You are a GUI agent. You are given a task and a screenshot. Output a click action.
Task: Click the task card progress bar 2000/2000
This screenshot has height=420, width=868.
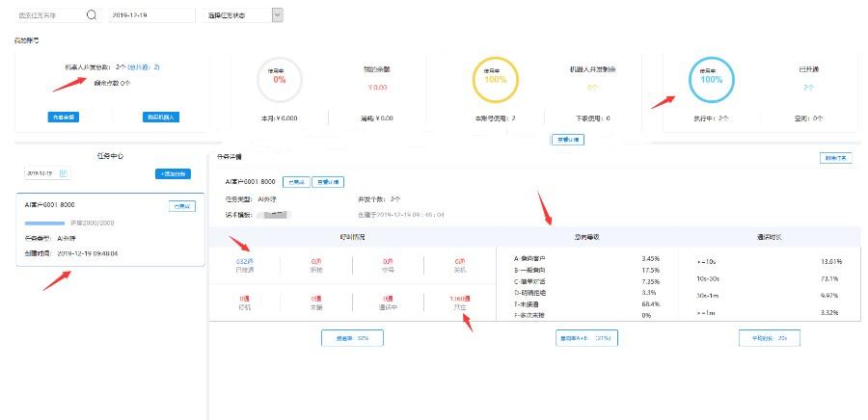point(44,223)
